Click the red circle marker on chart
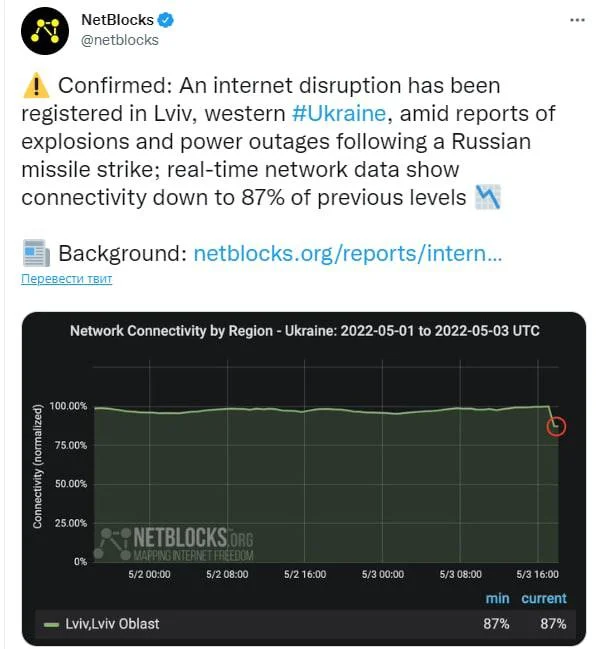This screenshot has height=649, width=596. [x=556, y=427]
